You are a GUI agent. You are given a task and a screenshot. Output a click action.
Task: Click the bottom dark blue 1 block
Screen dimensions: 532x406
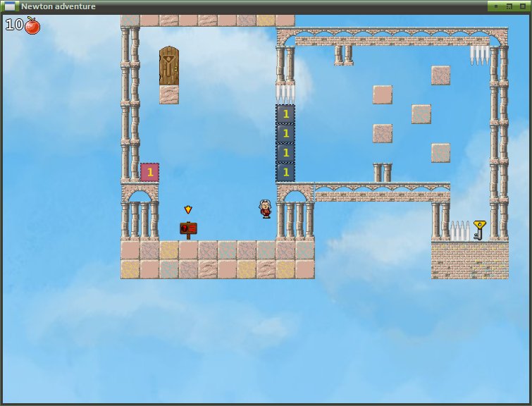(x=285, y=173)
